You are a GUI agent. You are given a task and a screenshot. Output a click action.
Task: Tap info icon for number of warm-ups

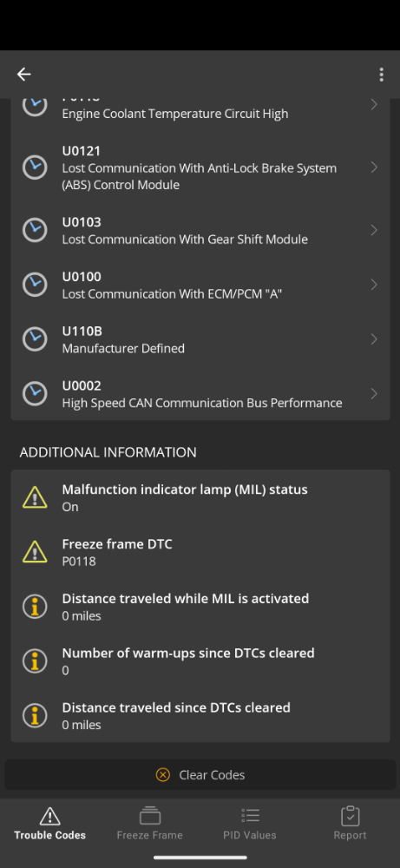pos(35,661)
